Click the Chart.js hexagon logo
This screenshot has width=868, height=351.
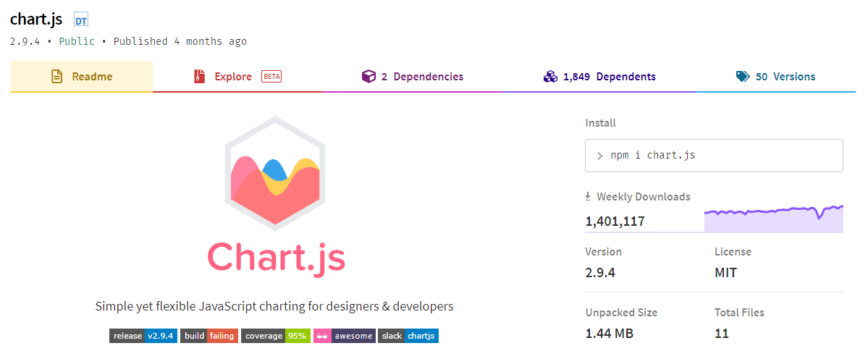pos(274,174)
